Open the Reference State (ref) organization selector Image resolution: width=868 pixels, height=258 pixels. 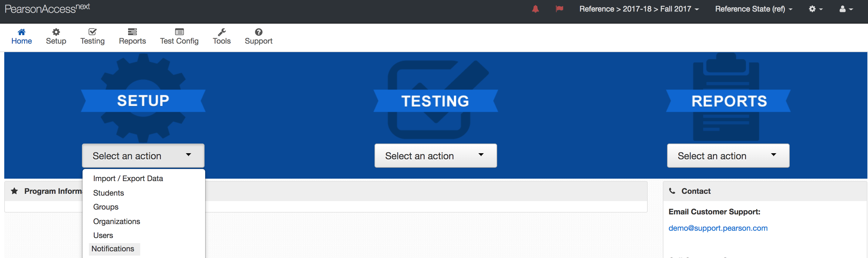click(x=754, y=9)
